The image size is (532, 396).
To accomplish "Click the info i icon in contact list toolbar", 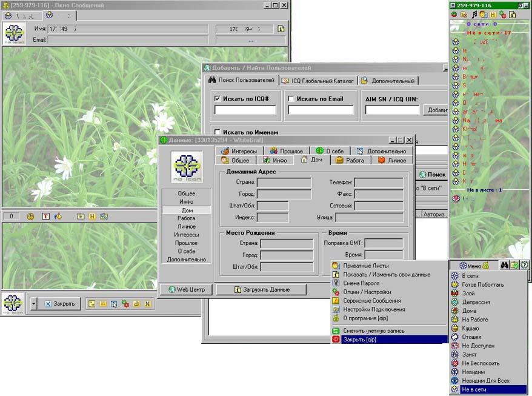I will click(x=513, y=15).
